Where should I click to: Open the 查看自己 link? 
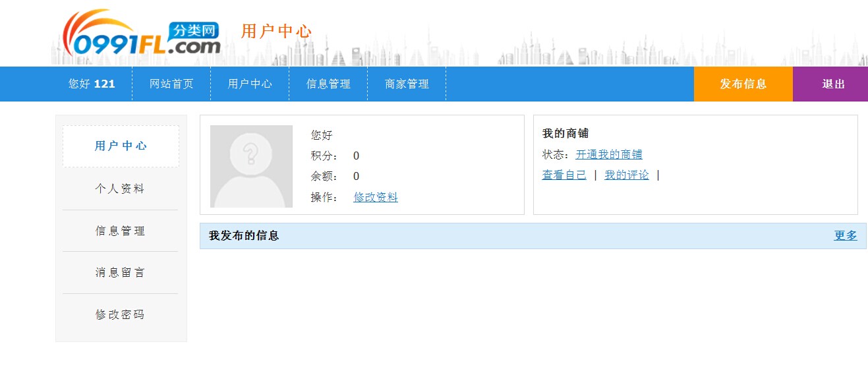click(x=564, y=175)
